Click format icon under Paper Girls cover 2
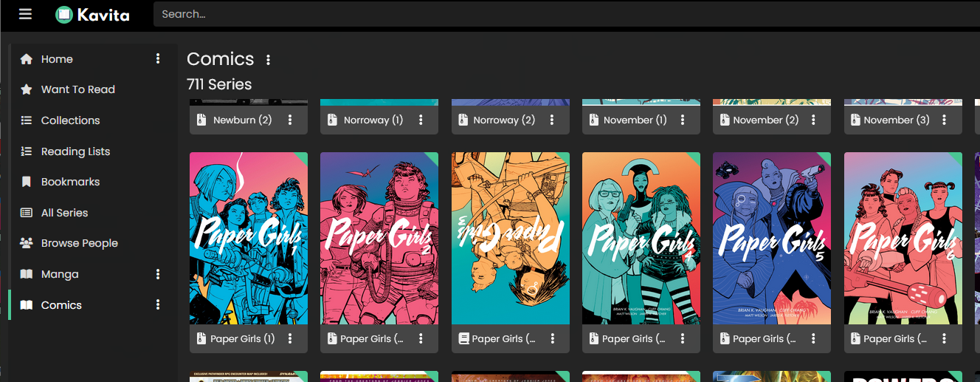This screenshot has width=980, height=382. pyautogui.click(x=332, y=338)
